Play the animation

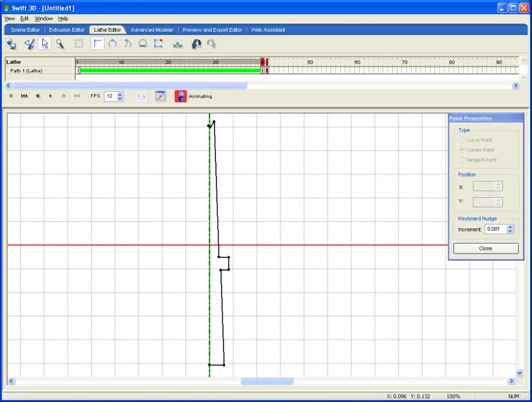(x=51, y=96)
